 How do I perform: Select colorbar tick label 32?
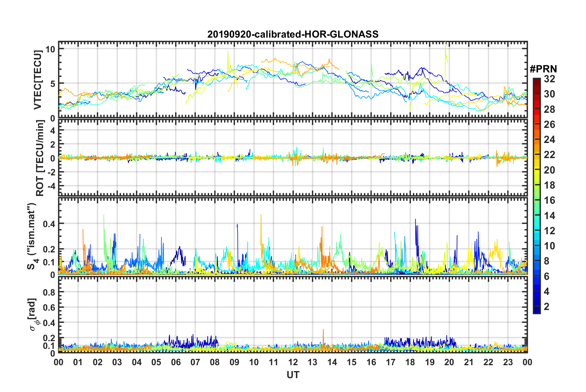pos(549,79)
